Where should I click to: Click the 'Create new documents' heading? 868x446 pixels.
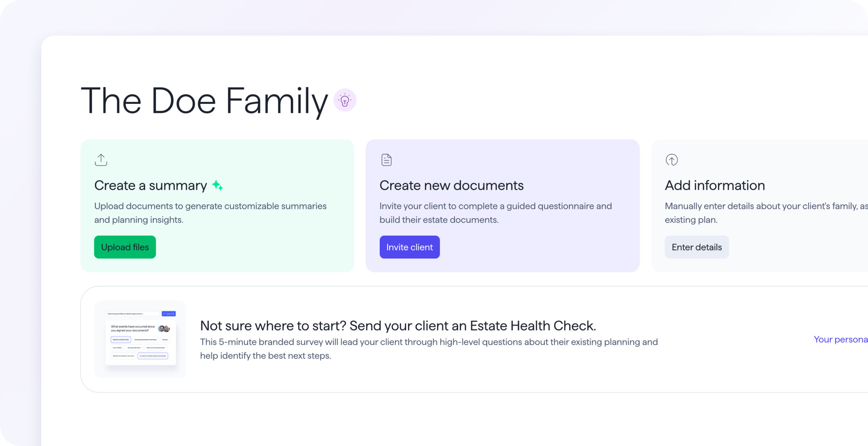coord(451,185)
